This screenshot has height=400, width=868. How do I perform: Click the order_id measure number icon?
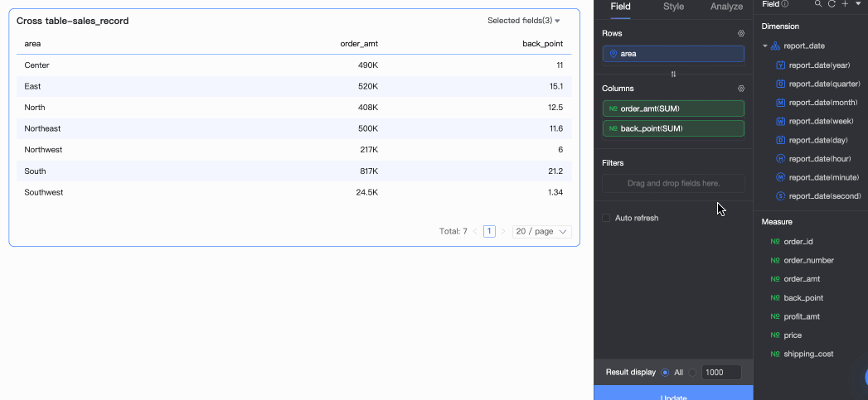point(775,242)
